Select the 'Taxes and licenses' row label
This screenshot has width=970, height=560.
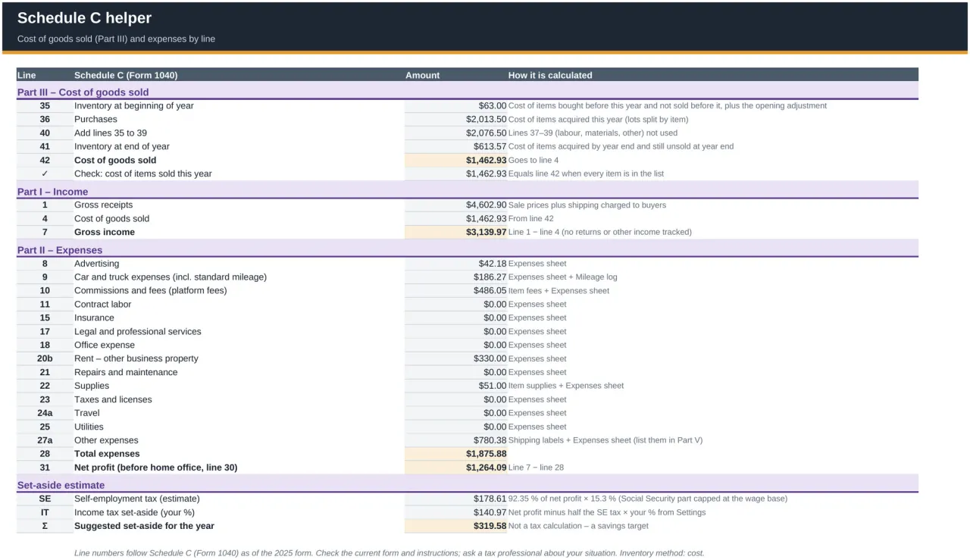click(113, 400)
